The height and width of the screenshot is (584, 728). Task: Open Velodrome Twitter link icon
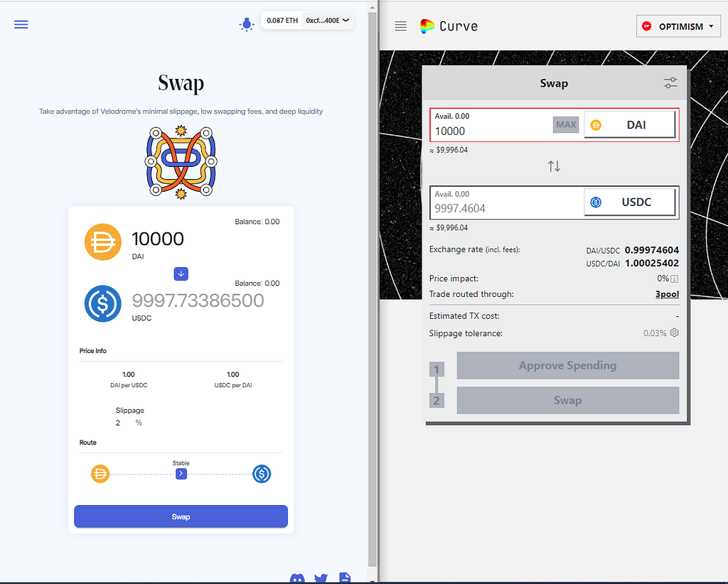pos(321,578)
